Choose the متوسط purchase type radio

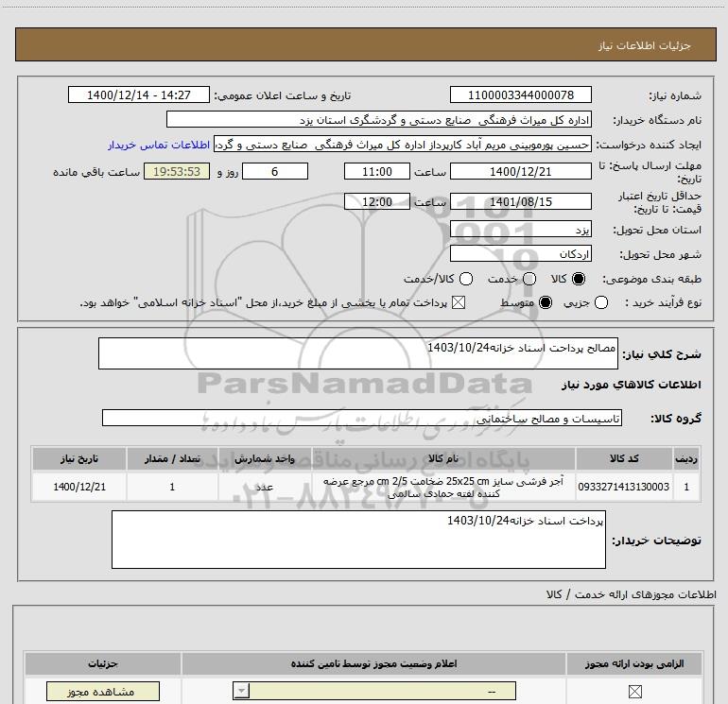tap(546, 303)
